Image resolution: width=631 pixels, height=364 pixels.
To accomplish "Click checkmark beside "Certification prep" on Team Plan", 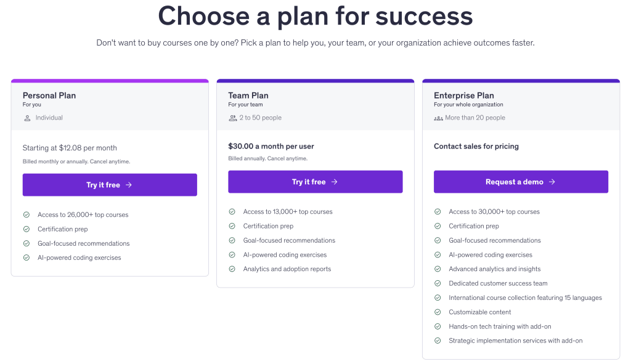I will 232,226.
